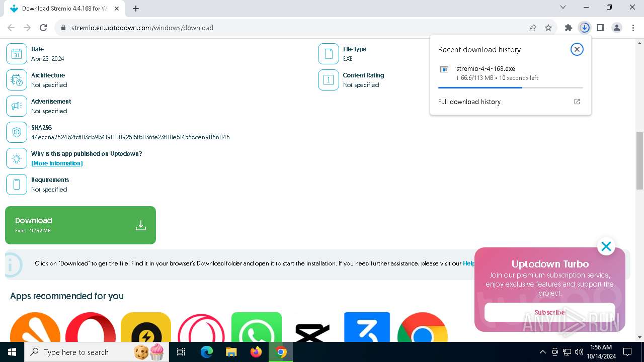Launch Microsoft Edge from taskbar
Viewport: 644px width, 362px height.
[207, 352]
